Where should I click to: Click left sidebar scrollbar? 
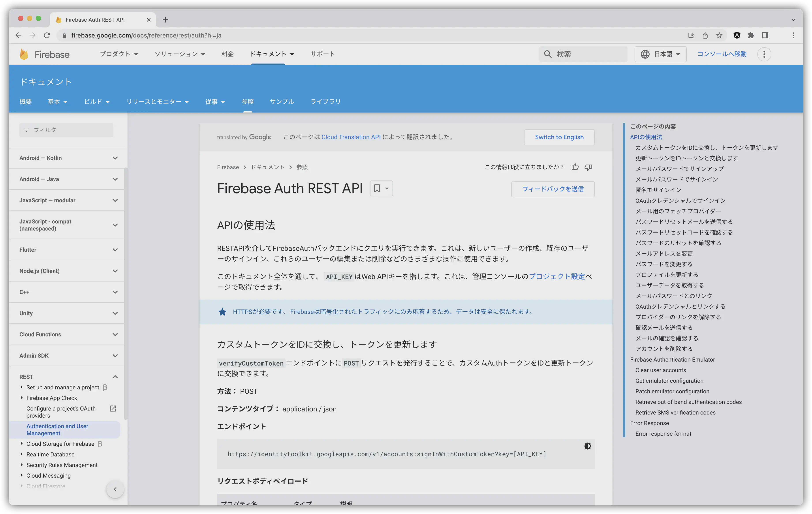126,293
